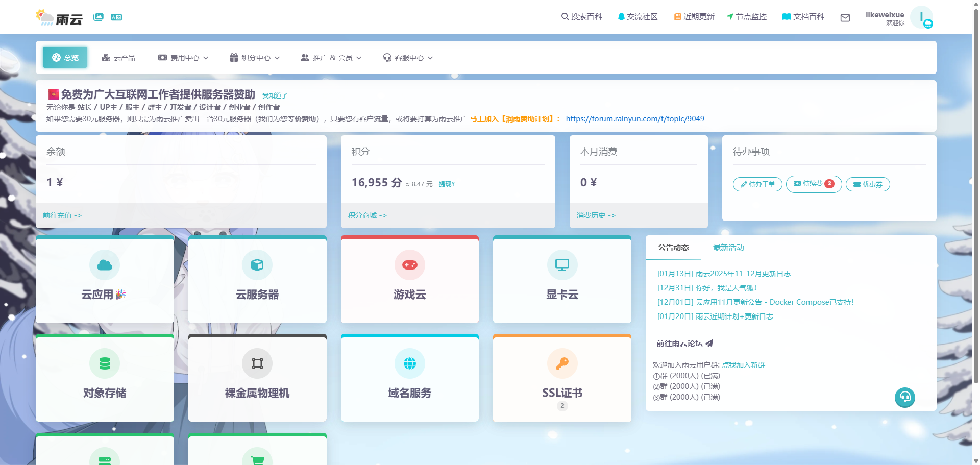Open the SSL证书 key icon

[x=562, y=363]
